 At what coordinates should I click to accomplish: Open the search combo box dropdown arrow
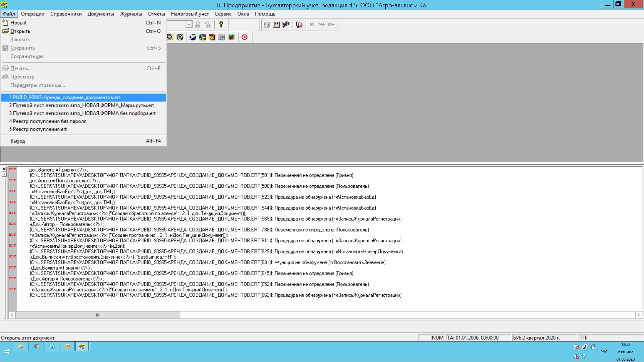[189, 25]
